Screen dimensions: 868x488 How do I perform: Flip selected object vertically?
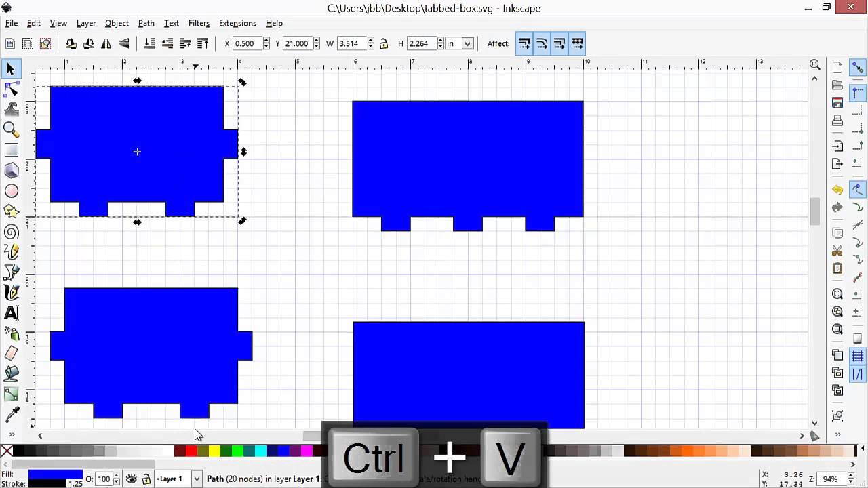pos(123,43)
